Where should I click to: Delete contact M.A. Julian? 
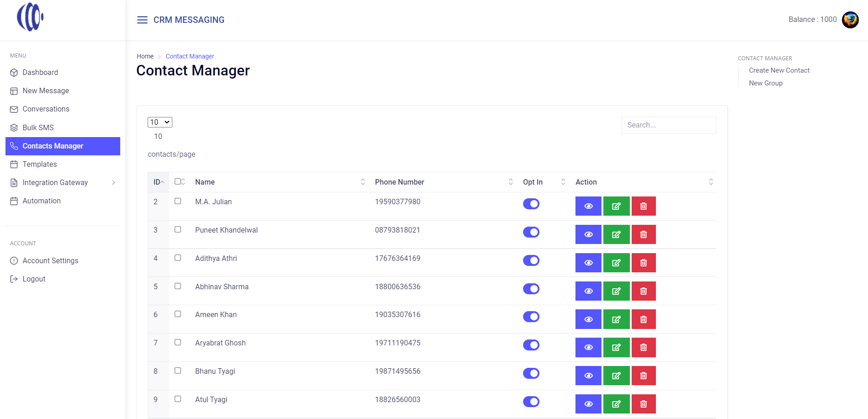pos(644,206)
